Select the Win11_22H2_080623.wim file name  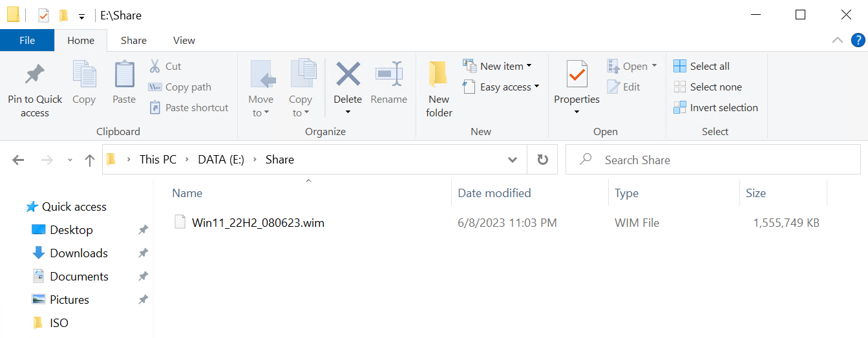[x=258, y=223]
